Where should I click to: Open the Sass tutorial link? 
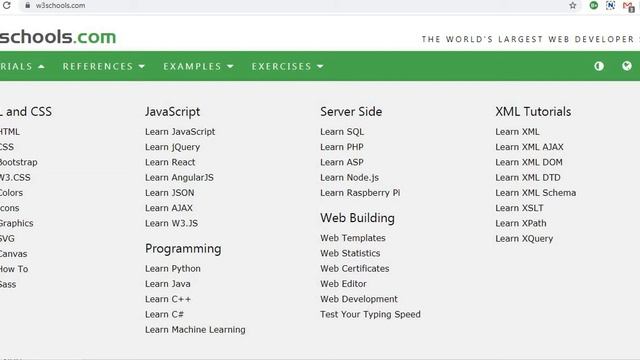click(8, 284)
